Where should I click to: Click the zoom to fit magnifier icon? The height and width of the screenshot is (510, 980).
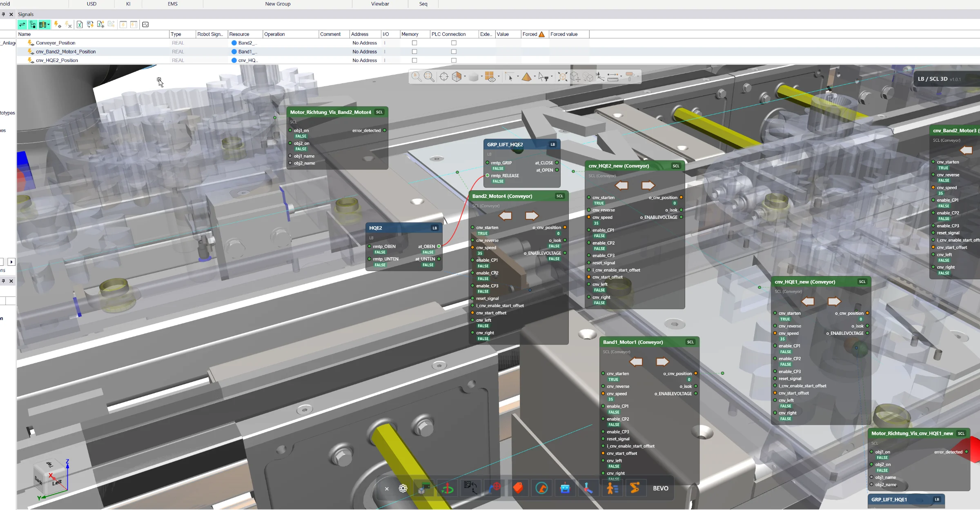(x=429, y=76)
